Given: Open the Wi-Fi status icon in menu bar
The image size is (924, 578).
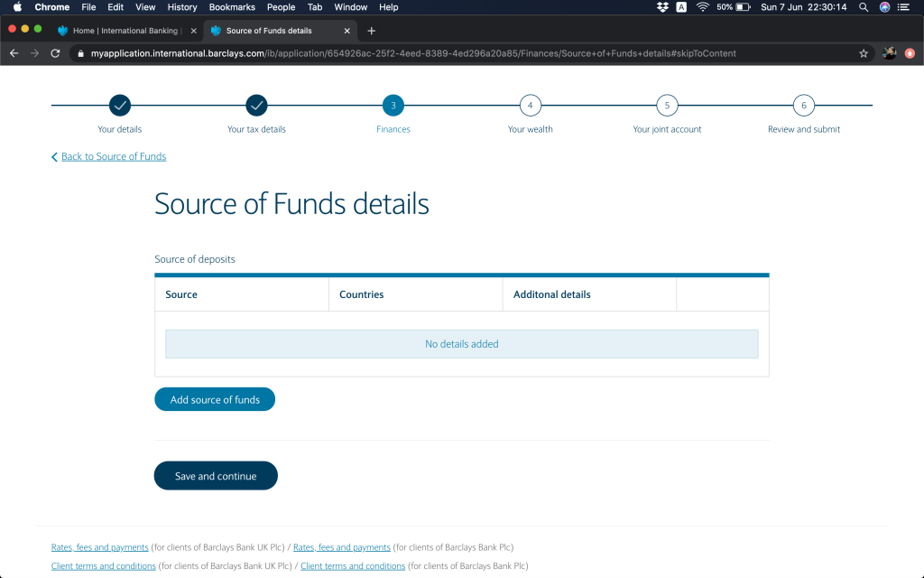Looking at the screenshot, I should click(702, 7).
